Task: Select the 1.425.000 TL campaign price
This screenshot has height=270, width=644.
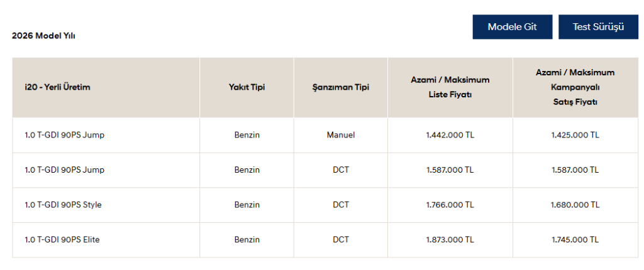Action: coord(575,135)
